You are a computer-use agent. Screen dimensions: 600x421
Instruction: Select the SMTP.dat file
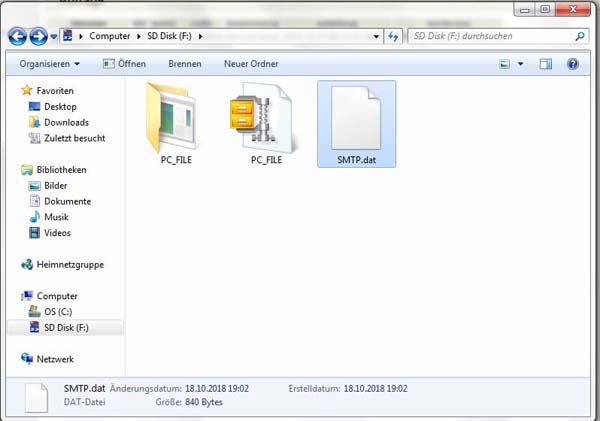click(355, 125)
